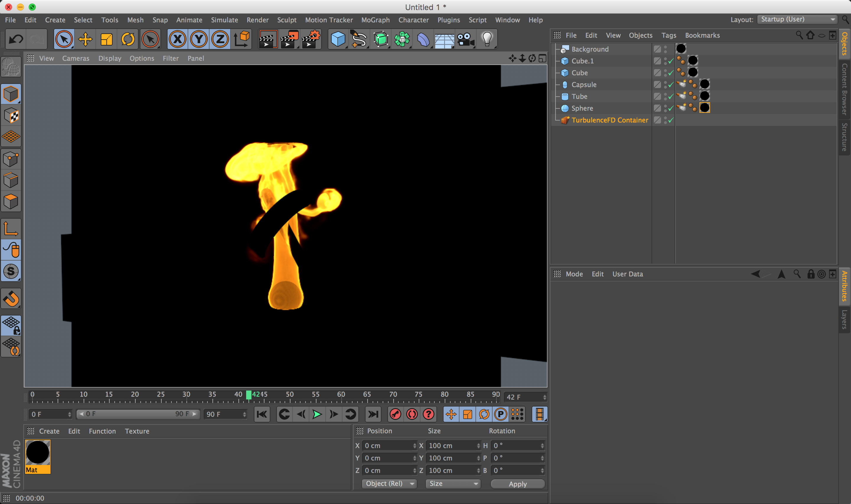Click stepper arrows for Size Y field
This screenshot has width=851, height=504.
(478, 458)
